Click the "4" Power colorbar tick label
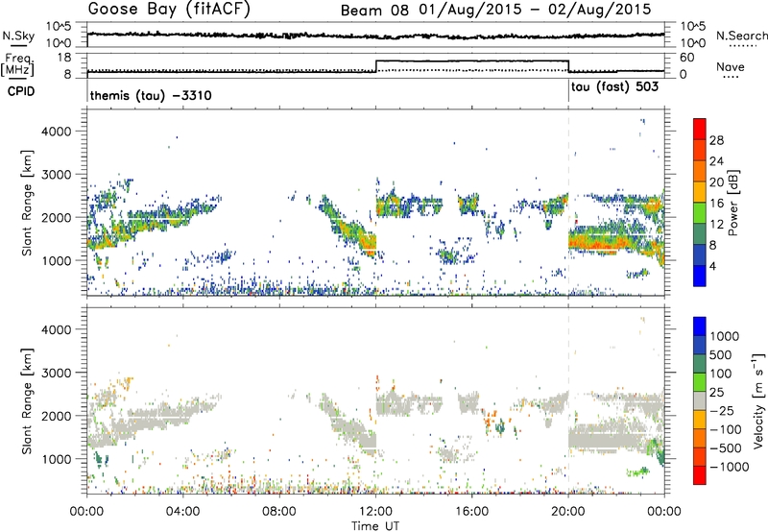Viewport: 768px width, 532px height. click(x=713, y=266)
